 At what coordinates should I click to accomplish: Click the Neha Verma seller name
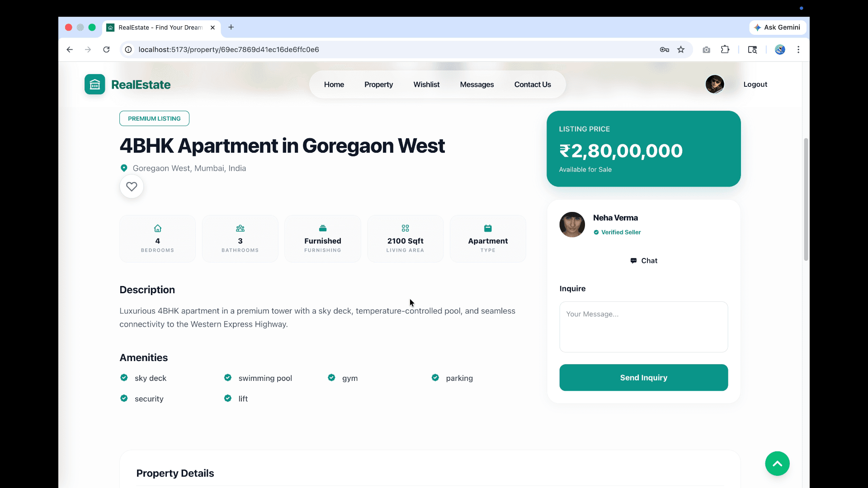click(615, 218)
